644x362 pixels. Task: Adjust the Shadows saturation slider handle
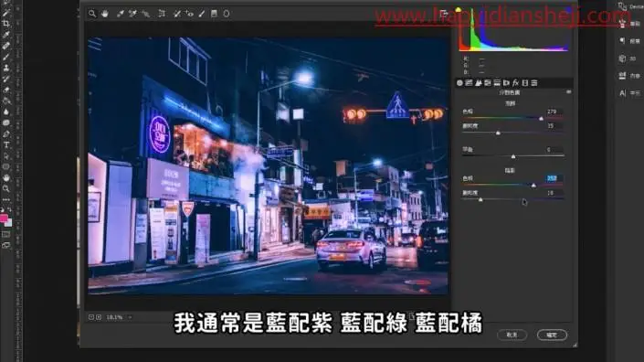point(480,199)
